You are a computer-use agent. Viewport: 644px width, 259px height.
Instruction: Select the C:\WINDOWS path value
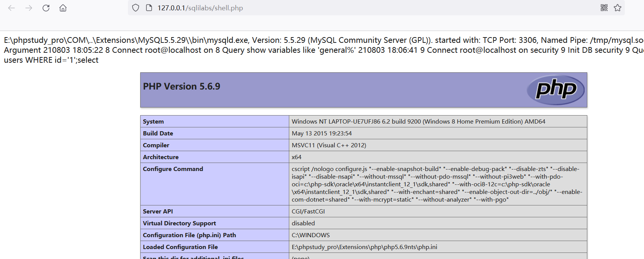click(x=311, y=235)
